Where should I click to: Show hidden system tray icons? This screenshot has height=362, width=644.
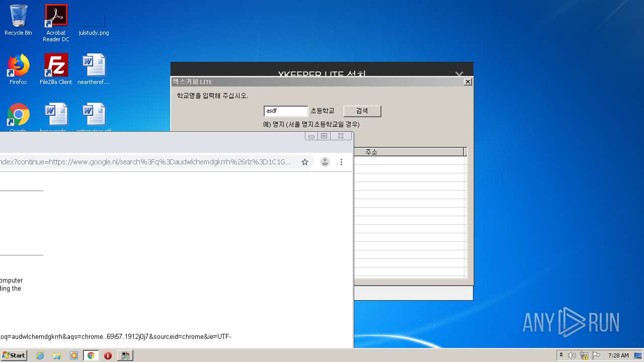tap(561, 355)
